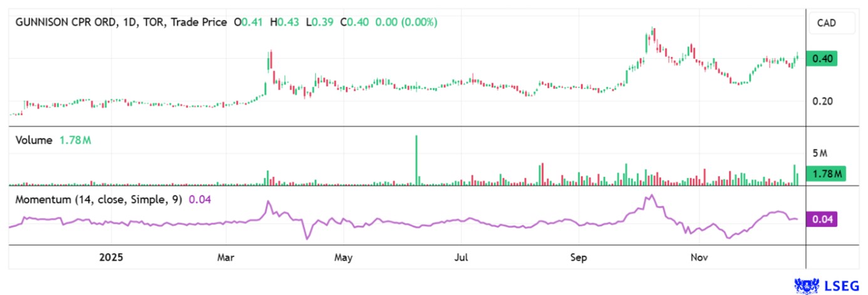Click the Mar label on time axis
The height and width of the screenshot is (295, 868).
point(225,257)
